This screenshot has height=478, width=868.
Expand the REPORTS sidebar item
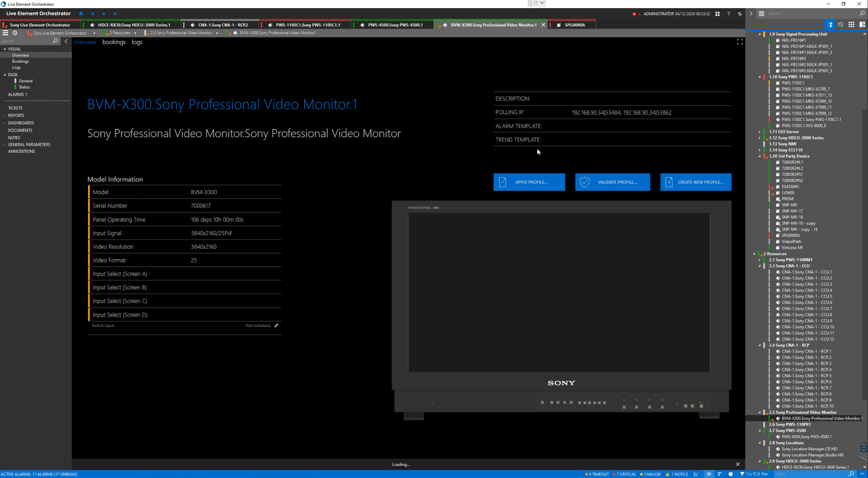click(5, 116)
